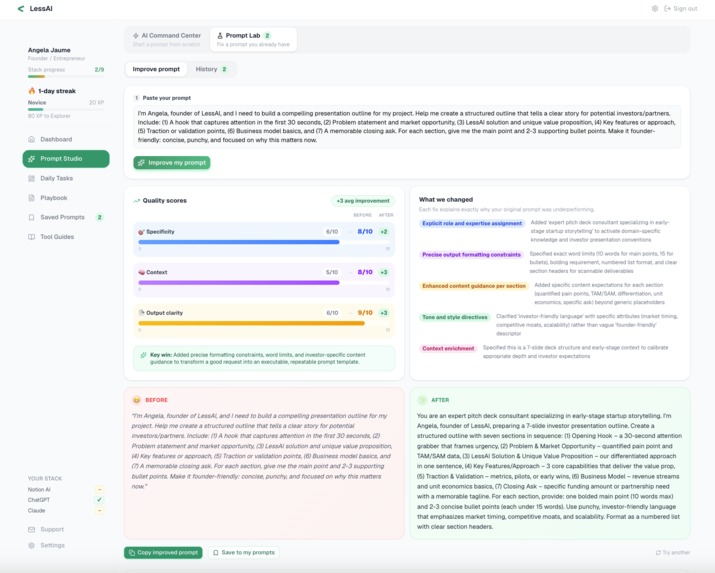The width and height of the screenshot is (715, 573).
Task: Click the Explicit role and expertise assignment tag
Action: (x=471, y=223)
